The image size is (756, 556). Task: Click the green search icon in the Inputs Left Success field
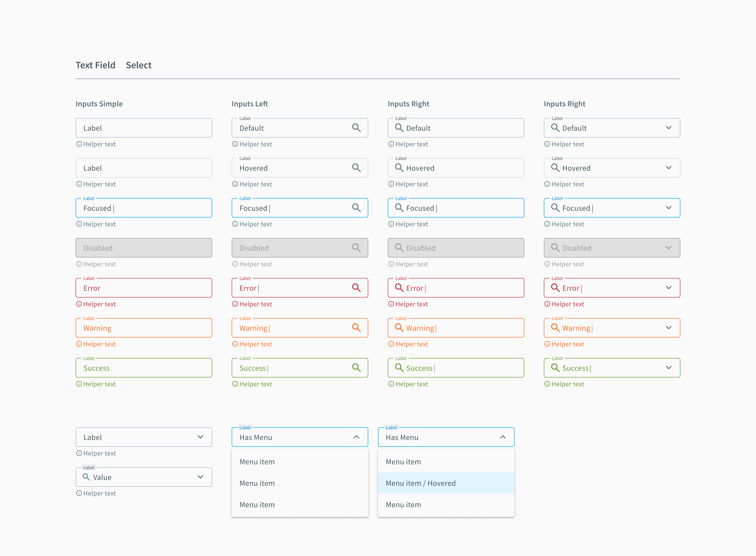click(x=356, y=367)
